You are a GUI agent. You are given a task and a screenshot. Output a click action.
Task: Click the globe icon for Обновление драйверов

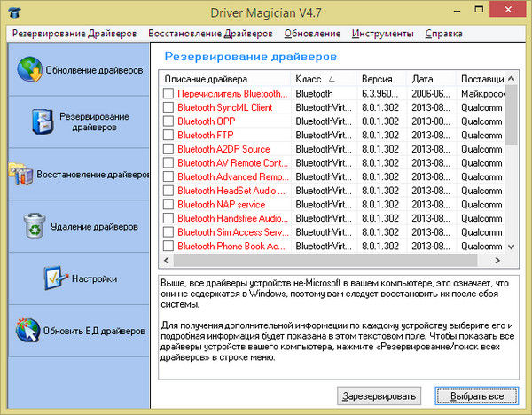coord(30,69)
